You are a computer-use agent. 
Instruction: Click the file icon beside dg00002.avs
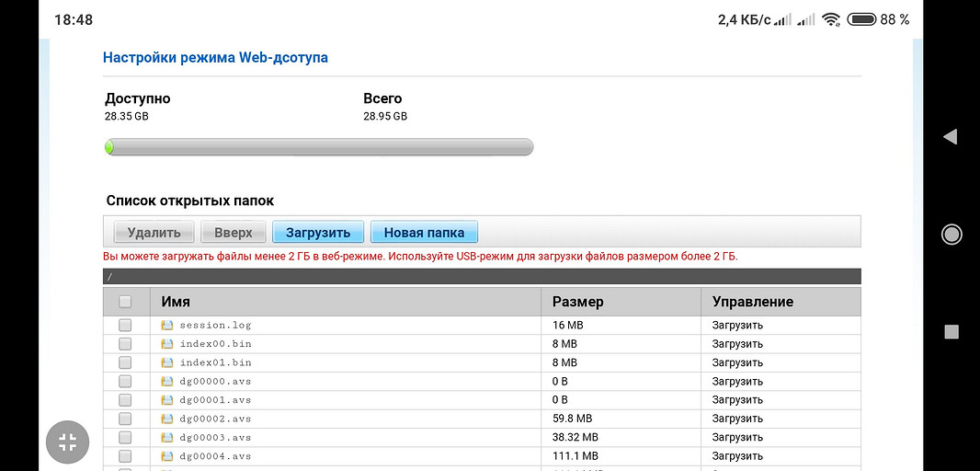[x=167, y=419]
